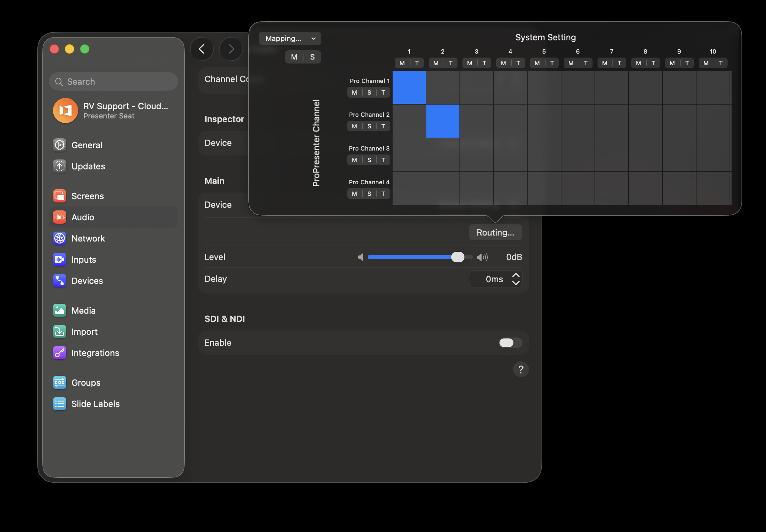
Task: Open the Groups sidebar icon
Action: coord(60,383)
